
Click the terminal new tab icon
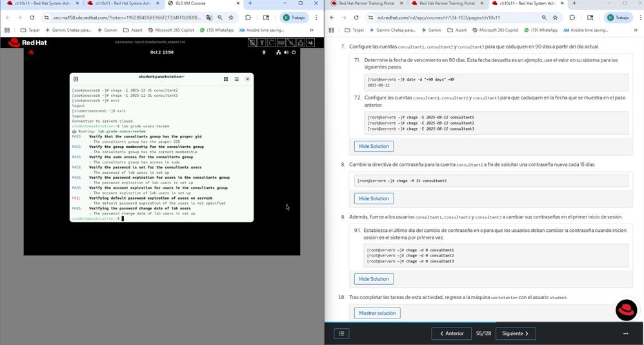coord(75,79)
